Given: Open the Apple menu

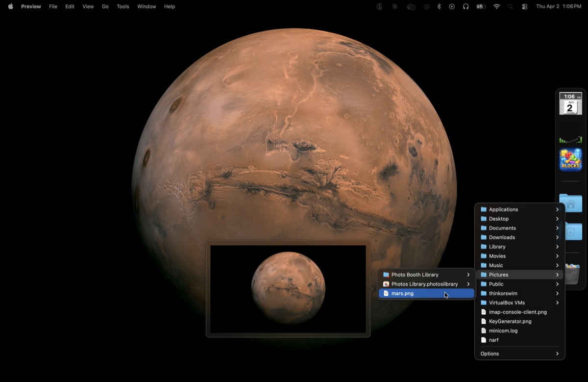Looking at the screenshot, I should click(10, 6).
